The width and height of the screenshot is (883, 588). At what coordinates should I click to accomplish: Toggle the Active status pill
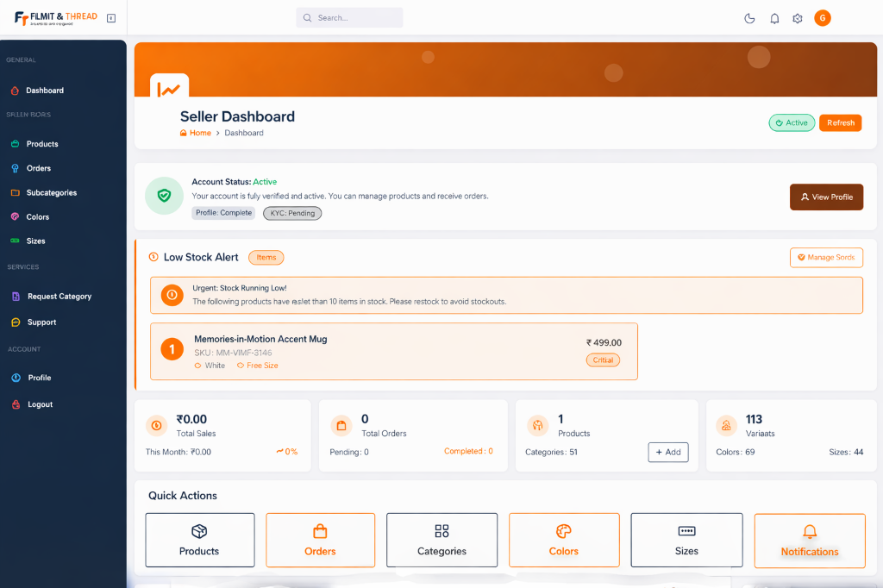pos(791,122)
